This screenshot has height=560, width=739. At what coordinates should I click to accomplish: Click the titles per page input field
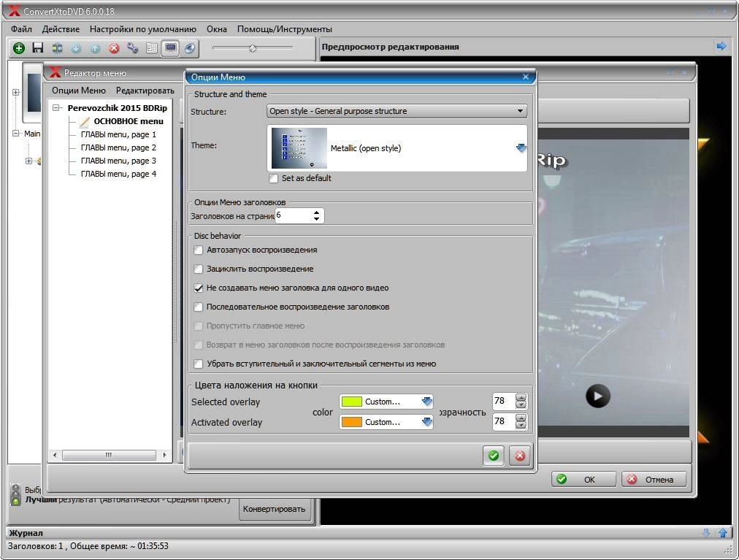293,216
